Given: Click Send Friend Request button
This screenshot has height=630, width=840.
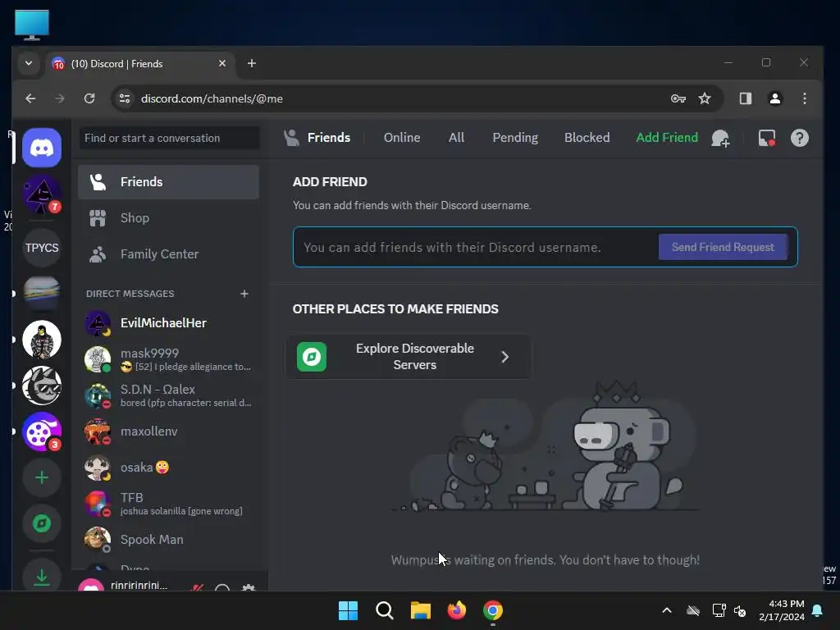Looking at the screenshot, I should (x=723, y=247).
